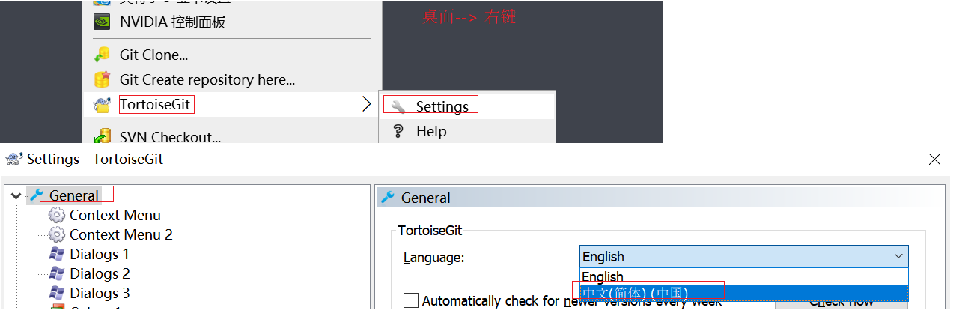
Task: Select English in language list
Action: pos(743,276)
